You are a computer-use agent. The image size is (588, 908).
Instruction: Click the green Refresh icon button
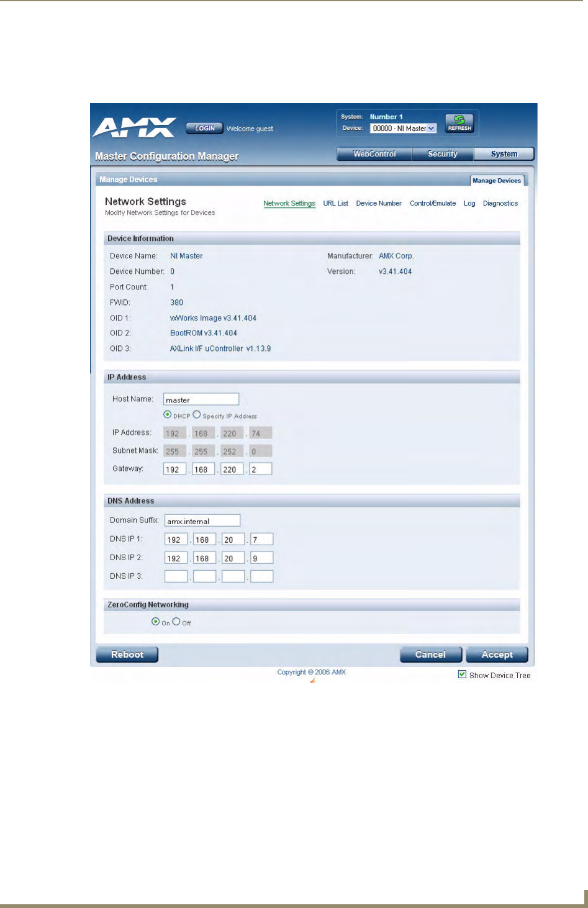[459, 123]
